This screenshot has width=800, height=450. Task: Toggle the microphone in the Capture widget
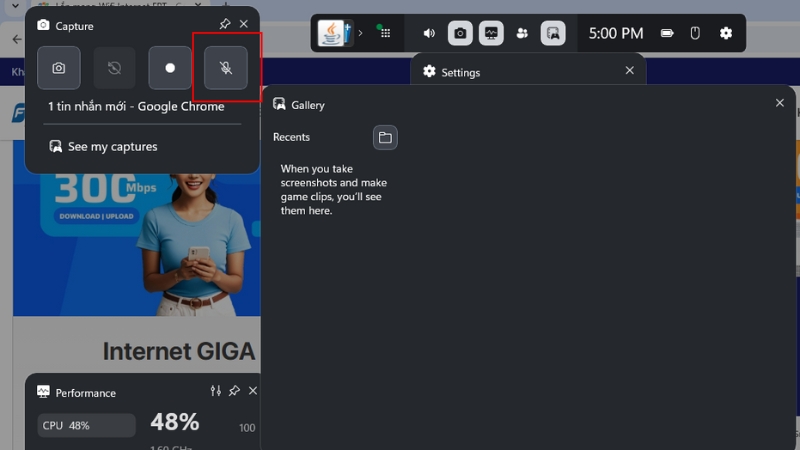[x=226, y=68]
